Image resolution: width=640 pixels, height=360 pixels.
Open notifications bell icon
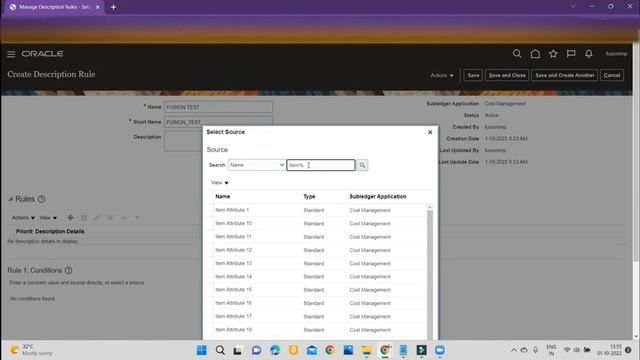(x=589, y=53)
